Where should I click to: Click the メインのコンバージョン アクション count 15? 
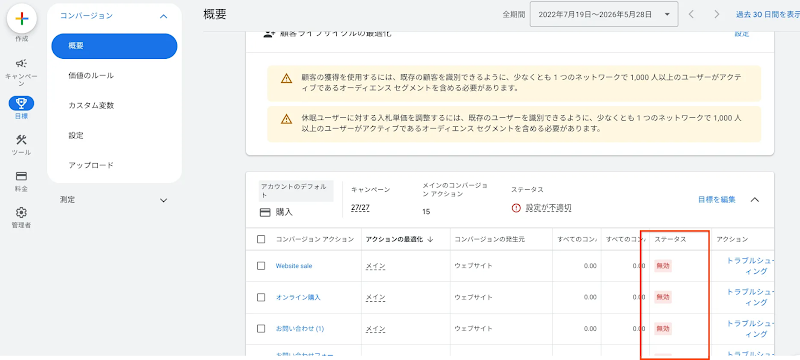tap(426, 212)
